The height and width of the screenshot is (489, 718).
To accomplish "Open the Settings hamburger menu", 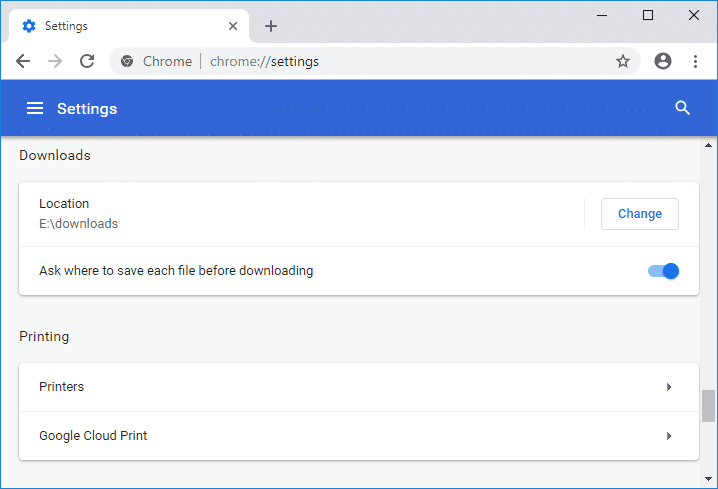I will coord(35,108).
